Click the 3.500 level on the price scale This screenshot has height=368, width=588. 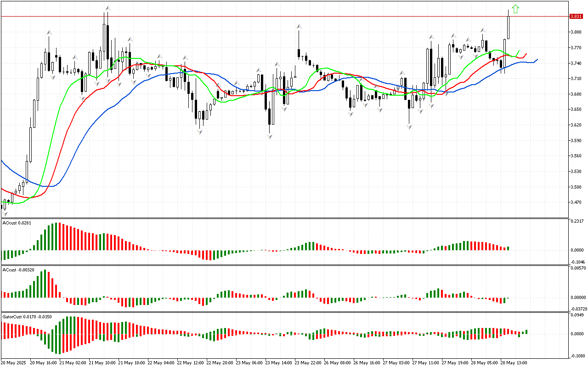tap(576, 187)
